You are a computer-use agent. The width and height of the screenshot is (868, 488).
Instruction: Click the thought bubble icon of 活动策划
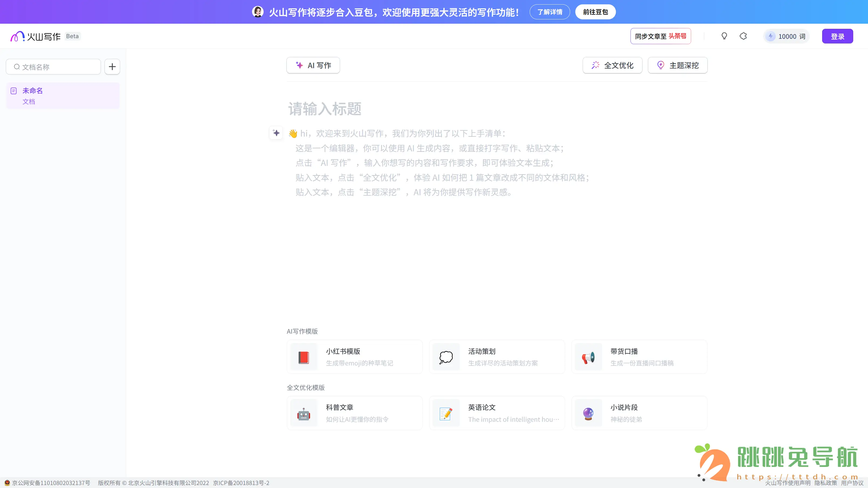pyautogui.click(x=446, y=357)
